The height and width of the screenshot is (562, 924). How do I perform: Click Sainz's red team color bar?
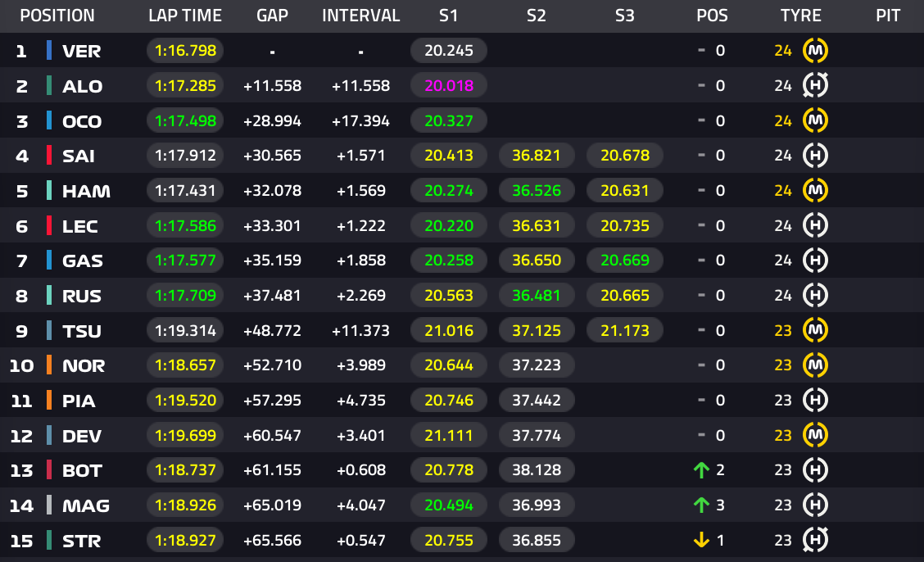coord(49,155)
